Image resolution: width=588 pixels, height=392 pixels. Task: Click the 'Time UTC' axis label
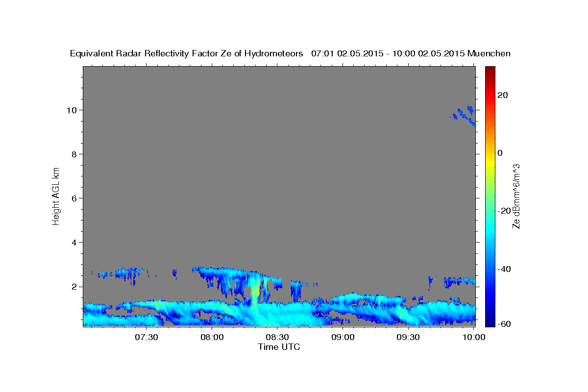pos(279,347)
